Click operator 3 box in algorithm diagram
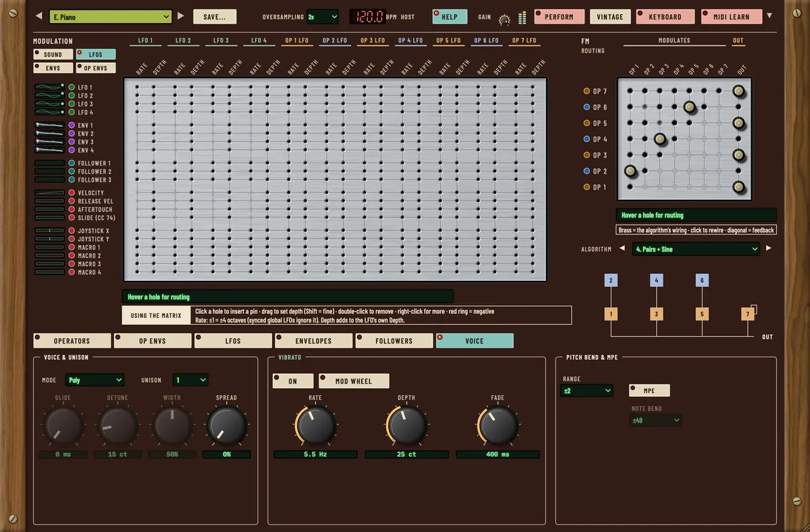The image size is (810, 532). [657, 314]
